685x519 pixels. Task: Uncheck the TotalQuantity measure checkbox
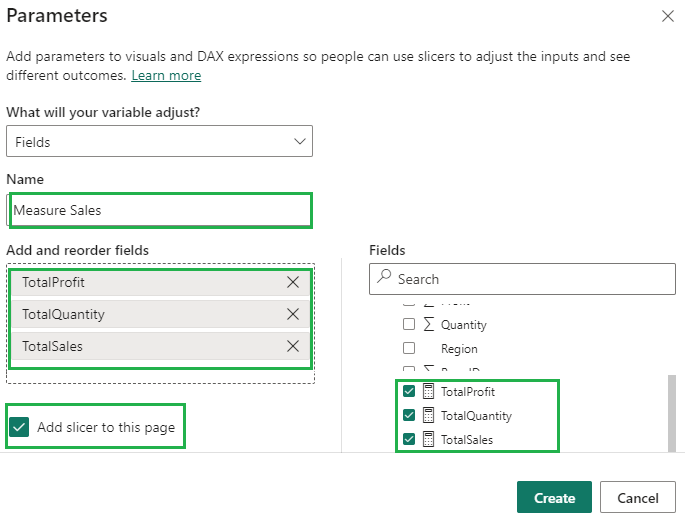pyautogui.click(x=409, y=415)
